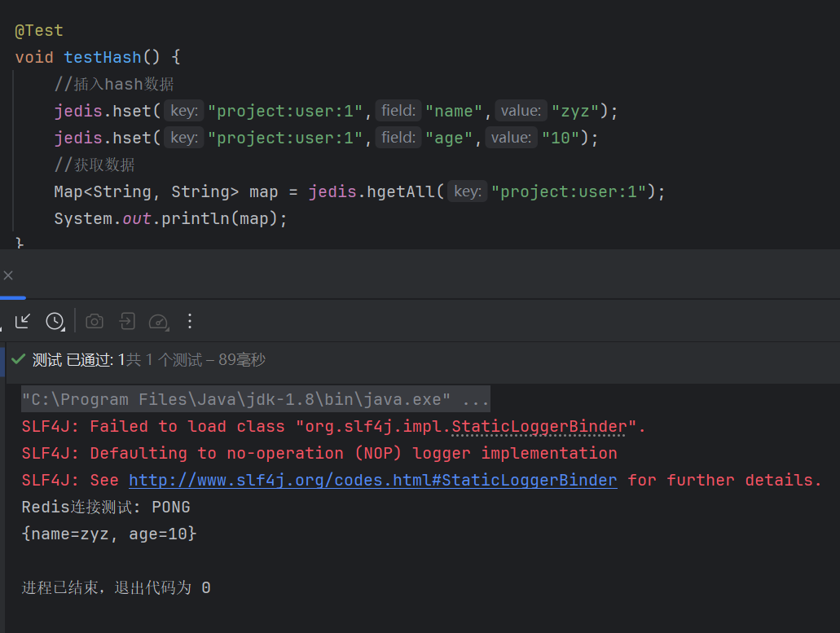The image size is (840, 633).
Task: Click the @Test annotation
Action: point(39,30)
